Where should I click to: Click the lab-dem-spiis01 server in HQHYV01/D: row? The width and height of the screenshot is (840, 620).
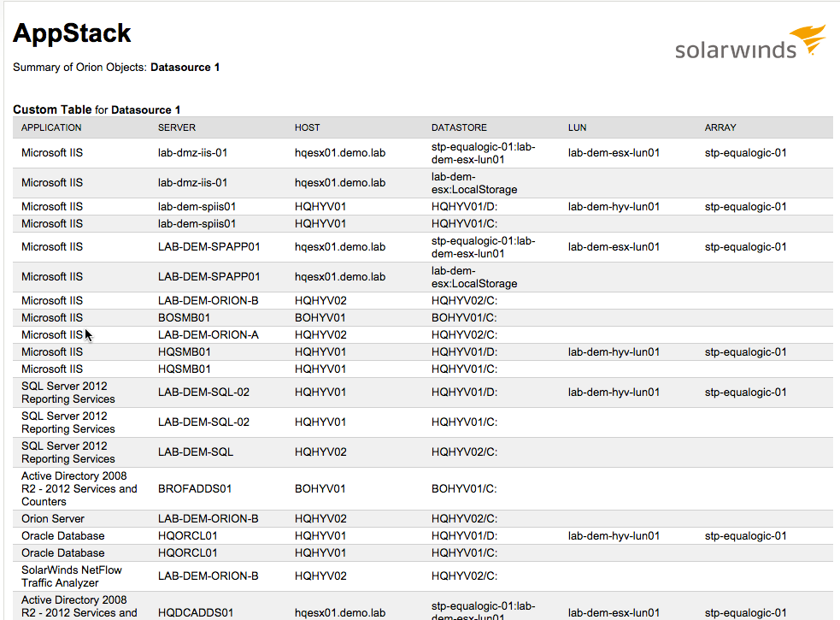[197, 206]
